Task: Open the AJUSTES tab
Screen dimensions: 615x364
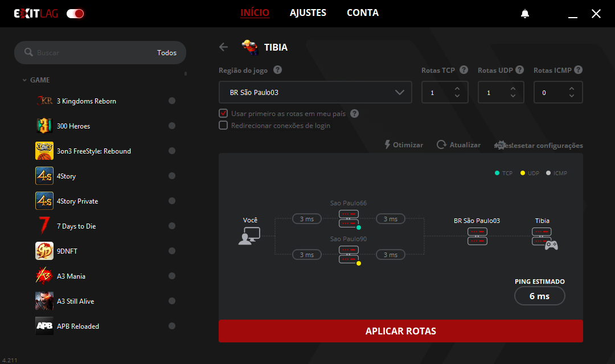Action: click(308, 13)
